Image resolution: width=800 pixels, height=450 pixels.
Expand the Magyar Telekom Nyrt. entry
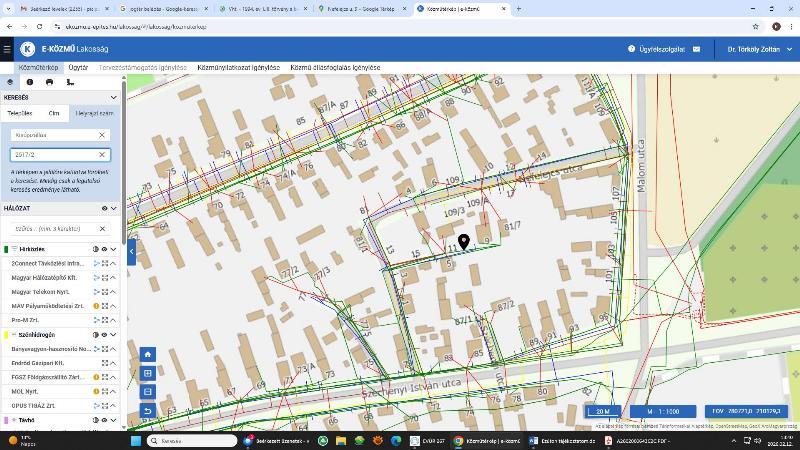pos(113,291)
